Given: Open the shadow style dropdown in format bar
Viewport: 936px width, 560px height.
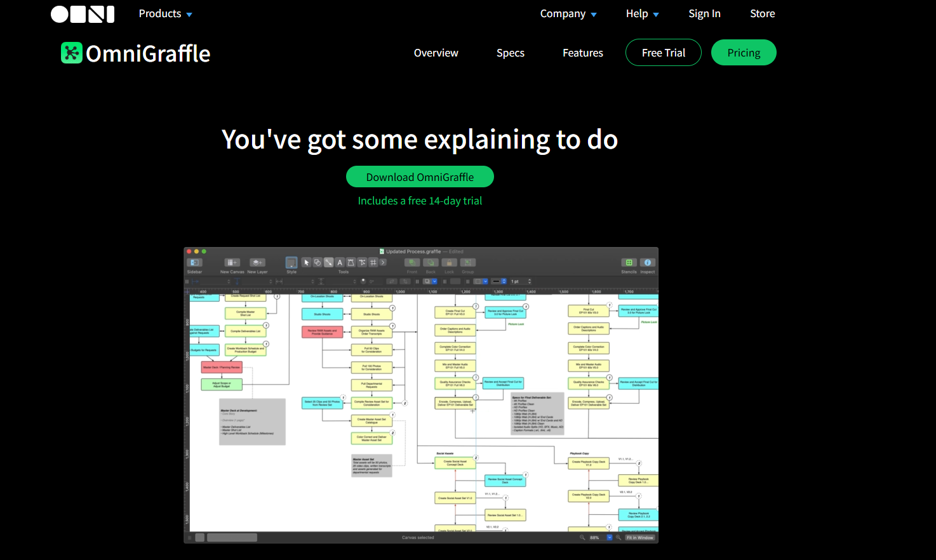Looking at the screenshot, I should coord(429,281).
